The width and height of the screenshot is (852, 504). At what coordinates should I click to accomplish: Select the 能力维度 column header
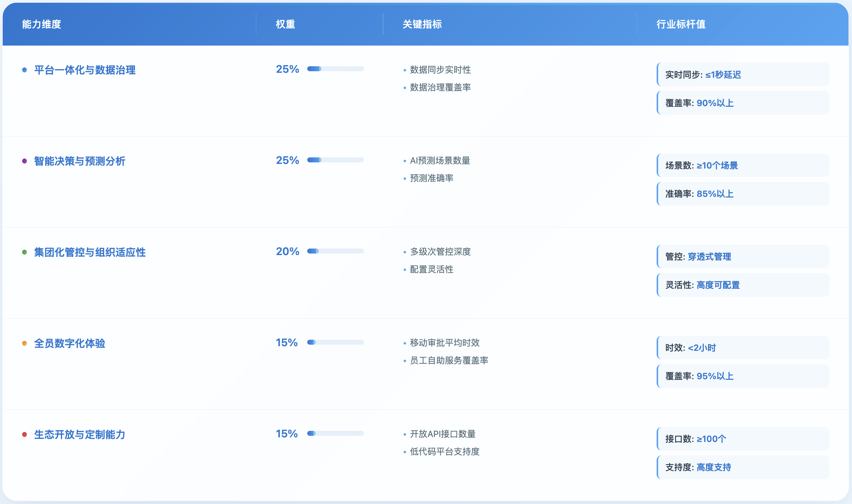41,24
